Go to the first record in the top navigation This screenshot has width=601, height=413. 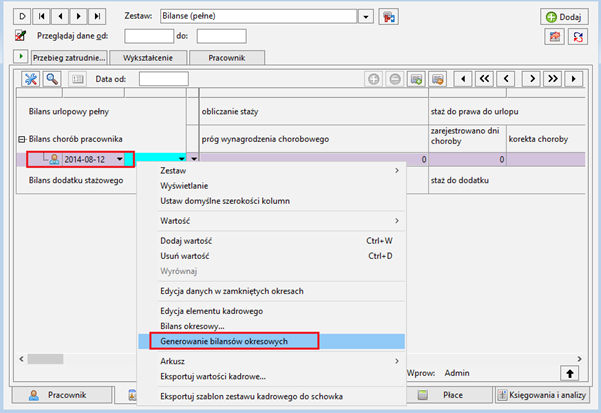pyautogui.click(x=41, y=16)
